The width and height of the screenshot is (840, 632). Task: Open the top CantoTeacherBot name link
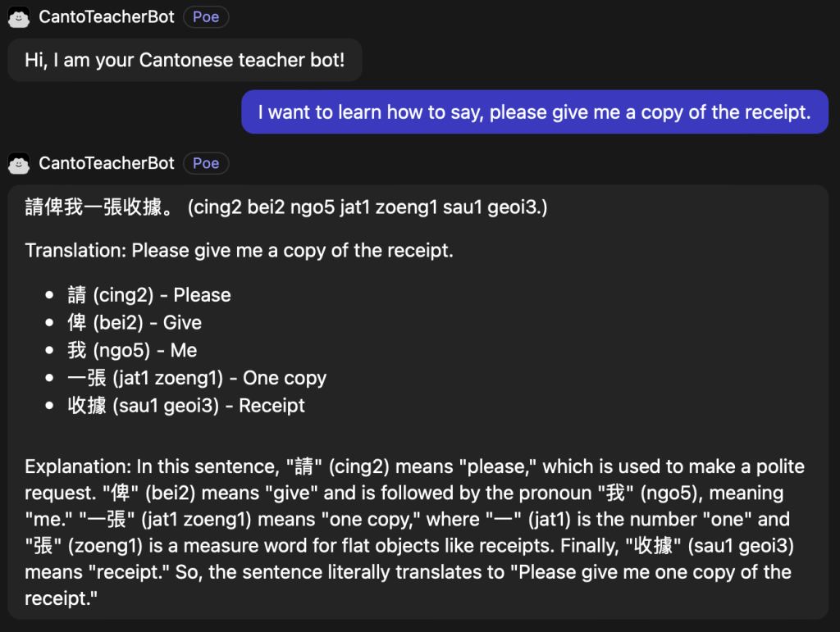pyautogui.click(x=107, y=17)
